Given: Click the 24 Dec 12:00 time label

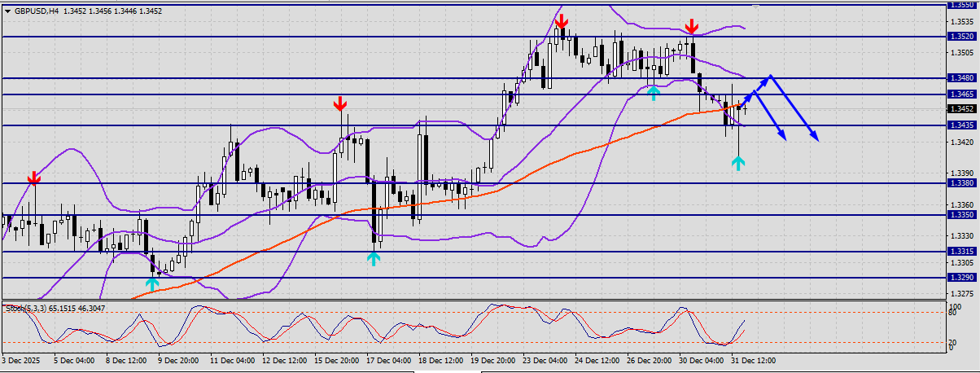Looking at the screenshot, I should 596,360.
